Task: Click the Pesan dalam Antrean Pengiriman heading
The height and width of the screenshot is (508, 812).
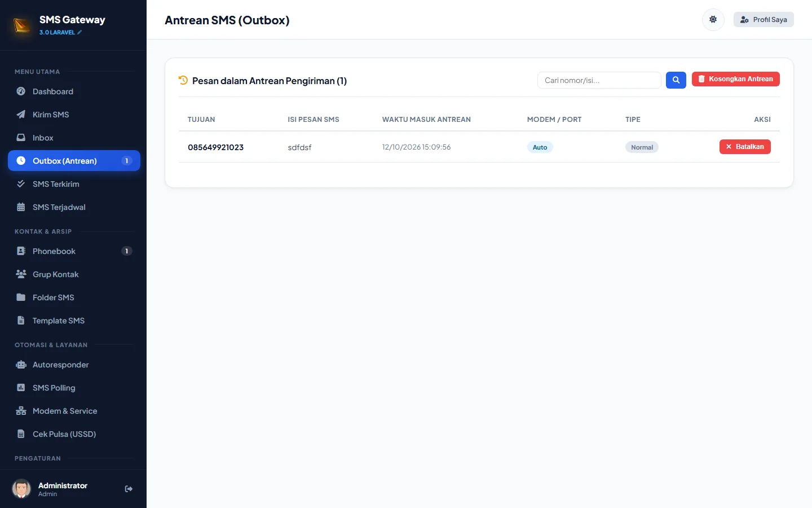Action: coord(270,81)
